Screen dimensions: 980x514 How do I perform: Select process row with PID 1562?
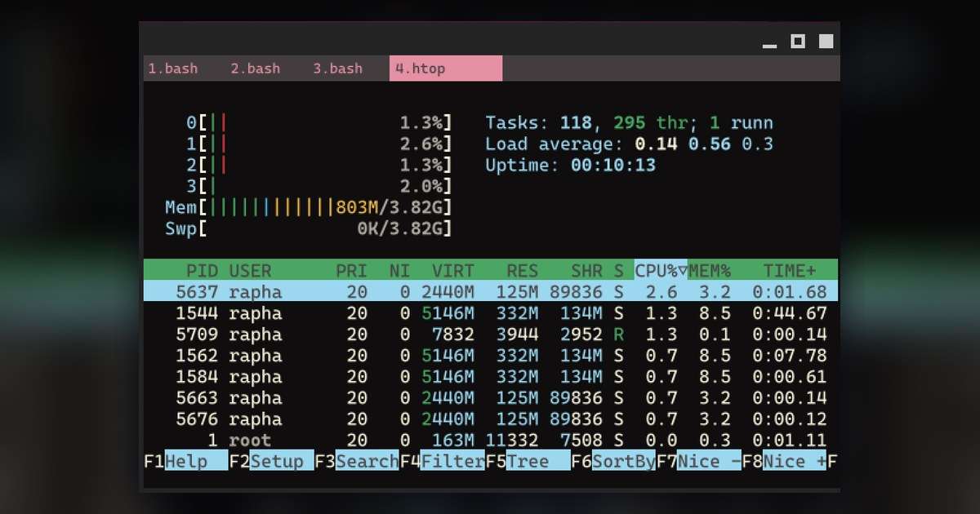point(491,356)
